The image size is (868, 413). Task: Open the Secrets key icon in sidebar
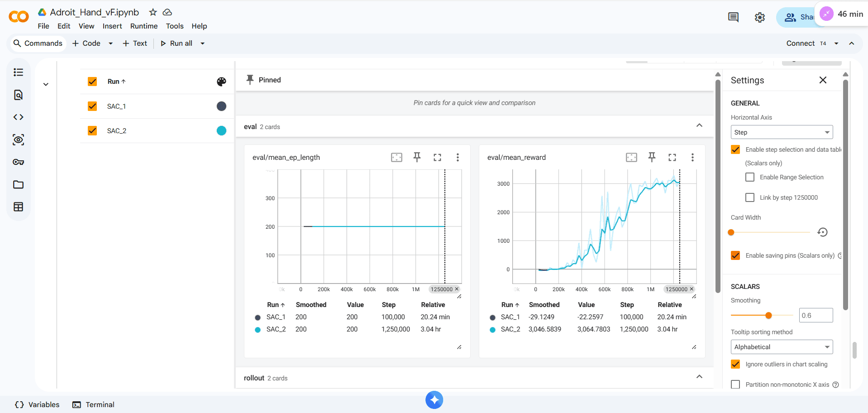point(18,162)
